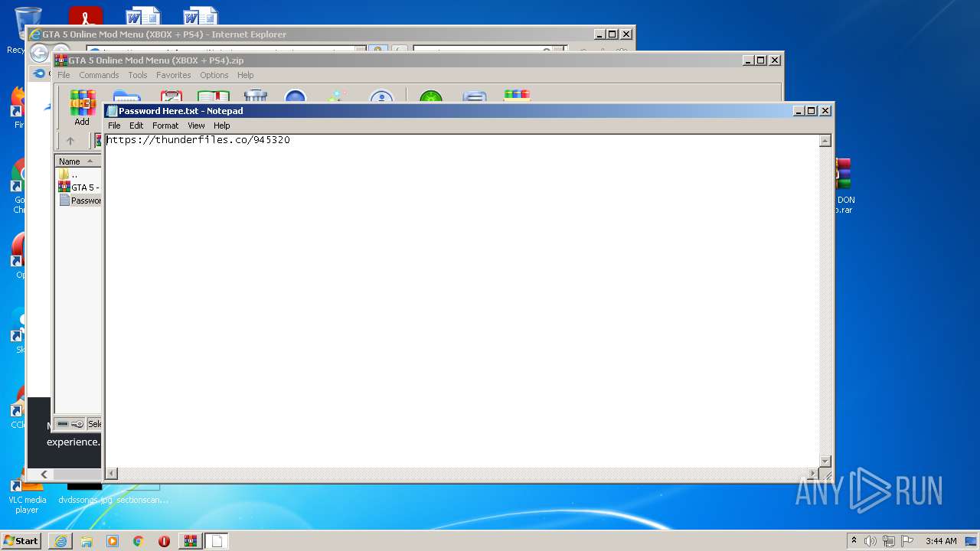Viewport: 980px width, 551px height.
Task: Click the left scroll arrow in Internet Explorer
Action: point(44,474)
